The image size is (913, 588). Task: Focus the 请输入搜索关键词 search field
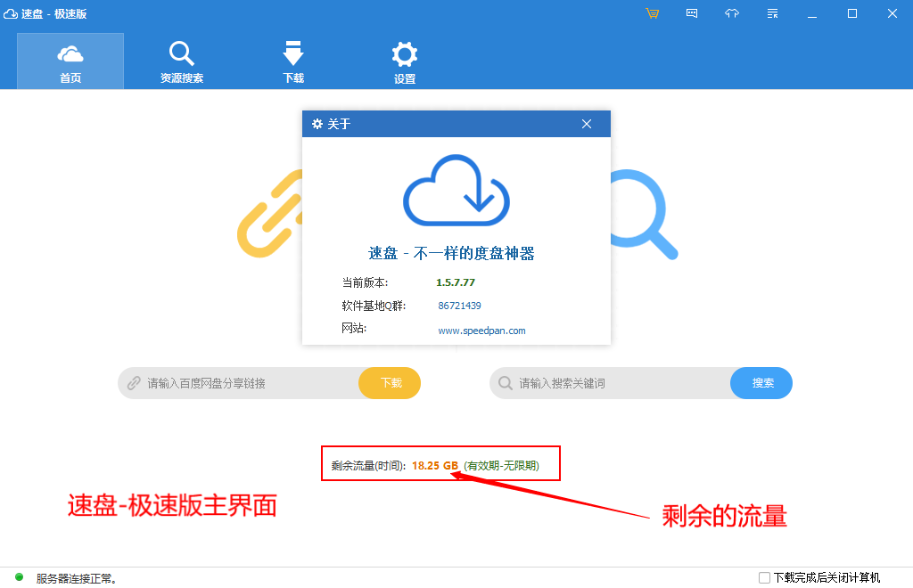[x=610, y=383]
